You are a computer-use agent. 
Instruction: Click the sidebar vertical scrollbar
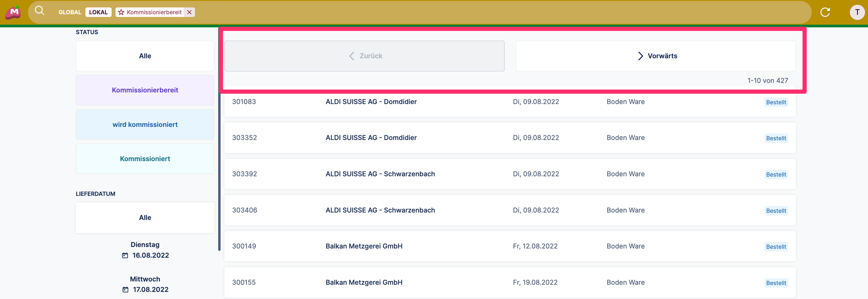tap(219, 173)
